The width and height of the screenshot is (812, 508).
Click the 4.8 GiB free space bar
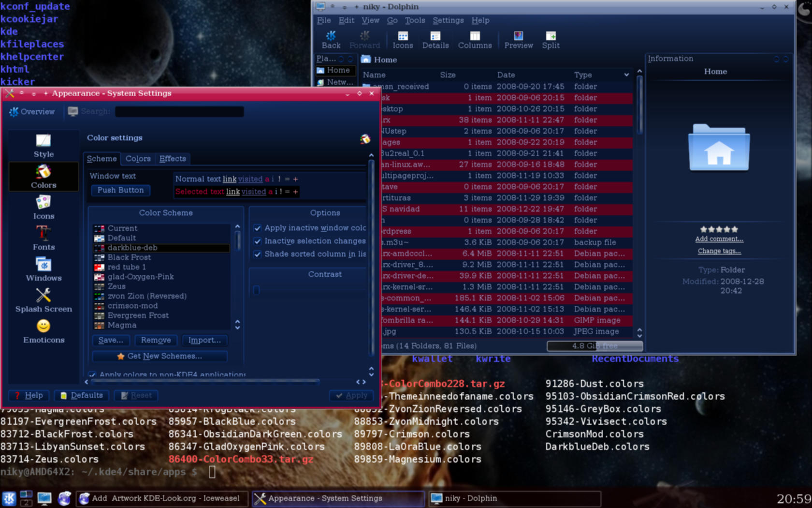594,346
